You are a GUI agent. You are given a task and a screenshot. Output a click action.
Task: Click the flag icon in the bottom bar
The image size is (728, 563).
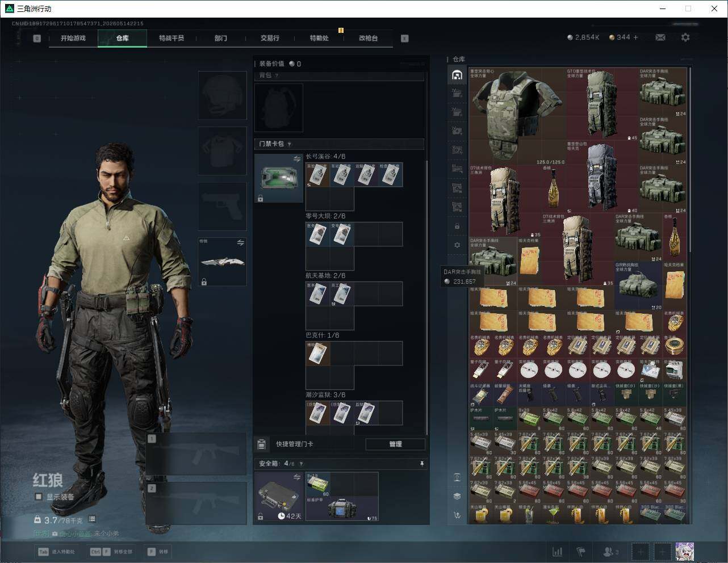click(581, 552)
